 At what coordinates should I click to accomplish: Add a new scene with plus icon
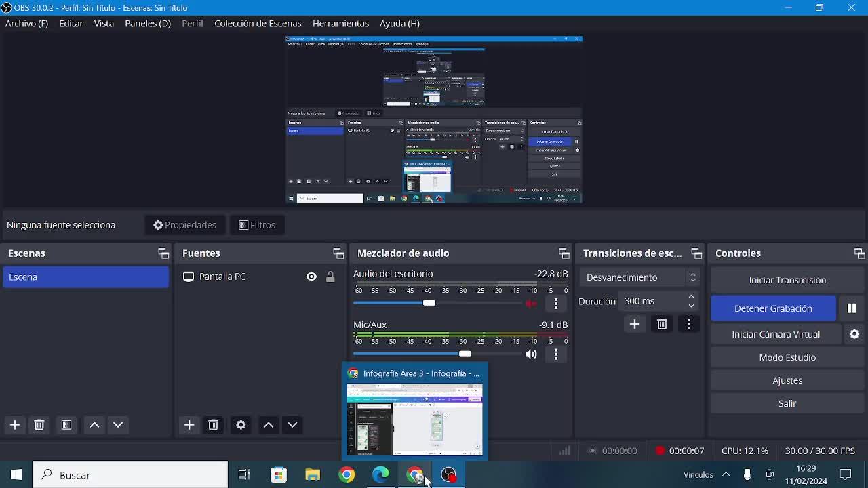pyautogui.click(x=15, y=425)
